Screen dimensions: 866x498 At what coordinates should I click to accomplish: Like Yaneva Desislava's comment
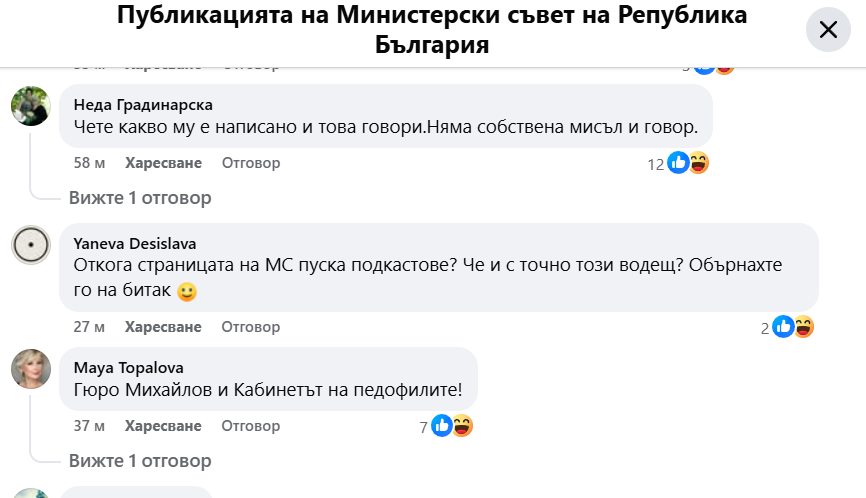pos(163,327)
